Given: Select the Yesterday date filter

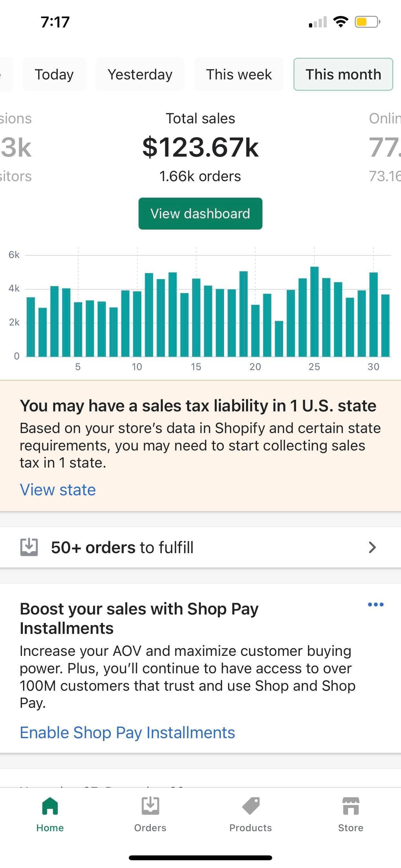Looking at the screenshot, I should click(x=140, y=74).
